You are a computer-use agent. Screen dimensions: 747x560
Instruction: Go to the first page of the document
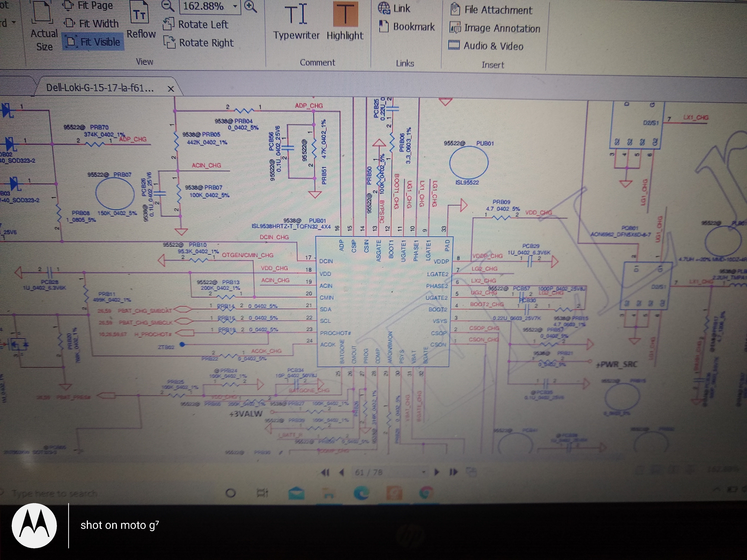(325, 472)
